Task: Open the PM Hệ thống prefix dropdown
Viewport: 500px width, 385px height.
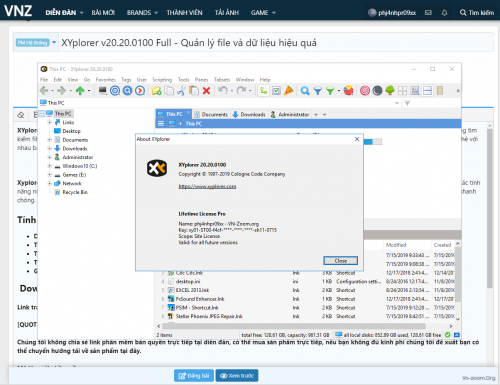Action: (54, 43)
